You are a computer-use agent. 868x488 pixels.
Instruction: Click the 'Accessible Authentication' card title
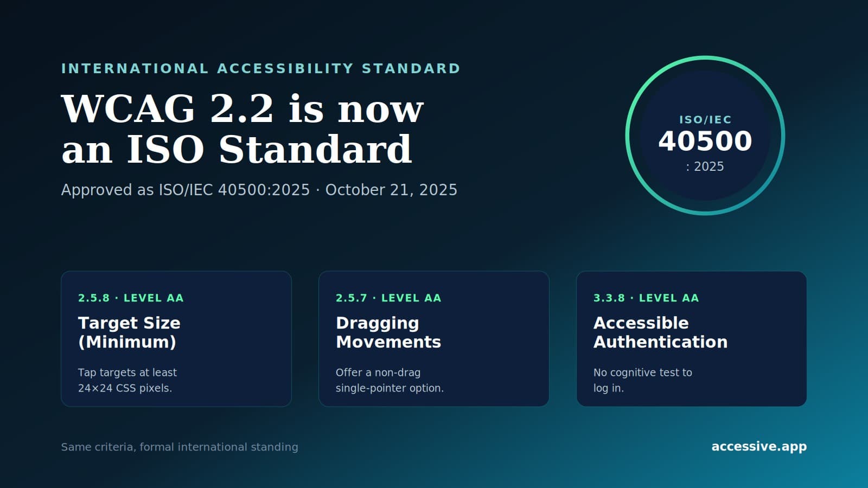660,332
